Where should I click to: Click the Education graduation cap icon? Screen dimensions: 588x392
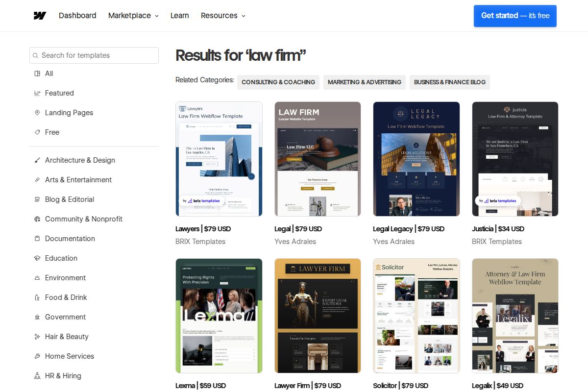click(37, 258)
